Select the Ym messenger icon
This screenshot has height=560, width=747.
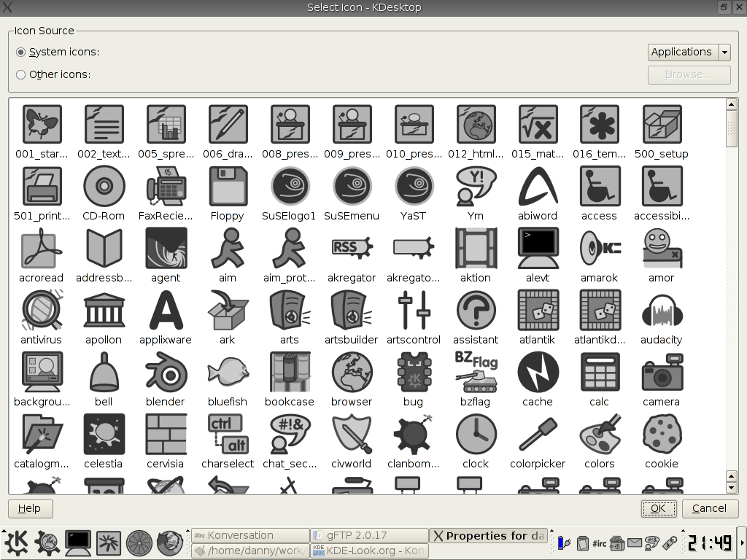point(476,187)
